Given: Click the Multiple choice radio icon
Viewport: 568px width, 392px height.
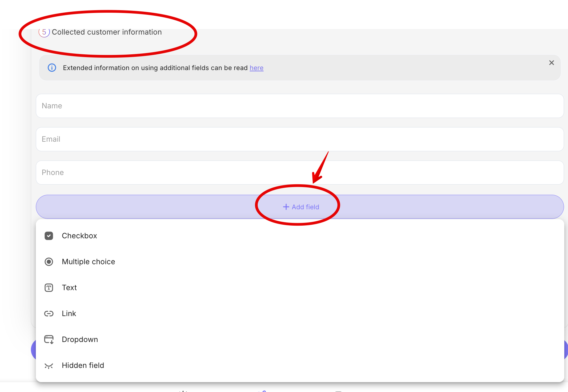Looking at the screenshot, I should (x=49, y=262).
